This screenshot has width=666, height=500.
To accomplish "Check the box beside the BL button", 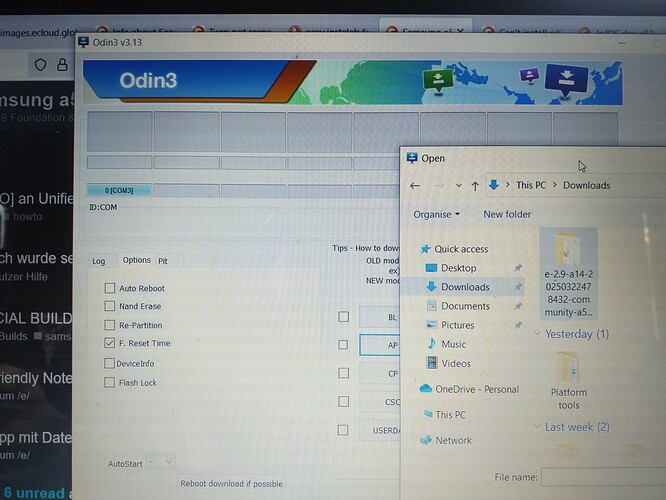I will 343,316.
